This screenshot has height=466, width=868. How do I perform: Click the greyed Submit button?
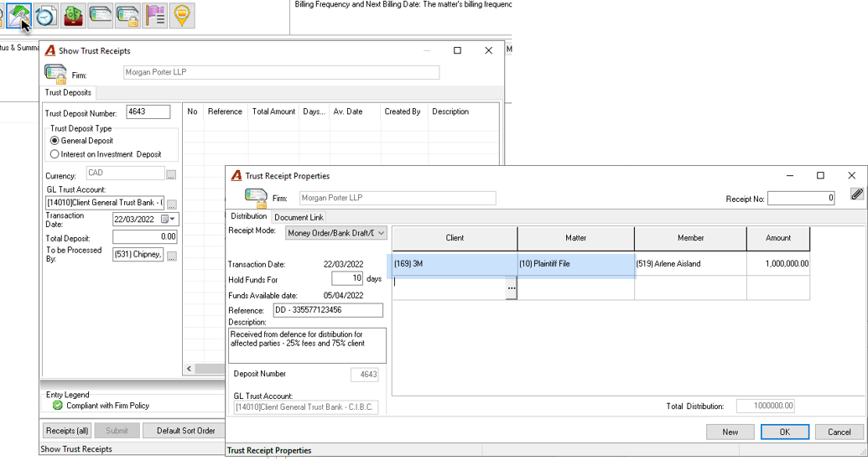point(117,431)
